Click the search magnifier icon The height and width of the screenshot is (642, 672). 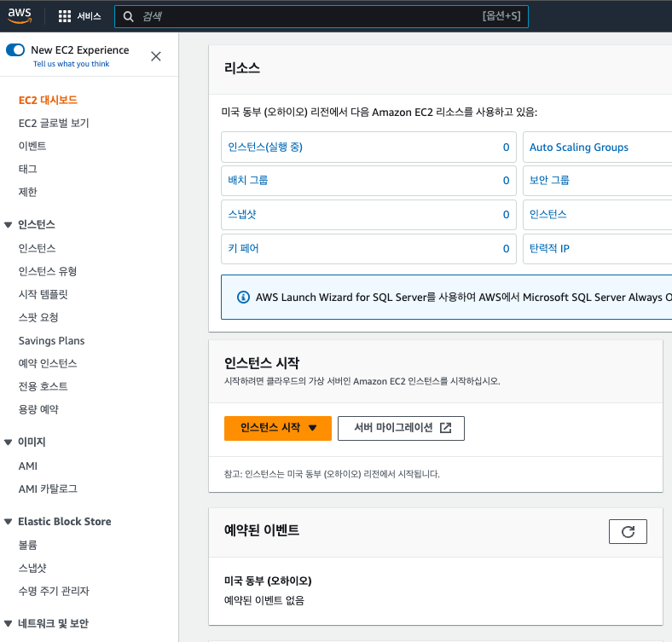coord(128,17)
